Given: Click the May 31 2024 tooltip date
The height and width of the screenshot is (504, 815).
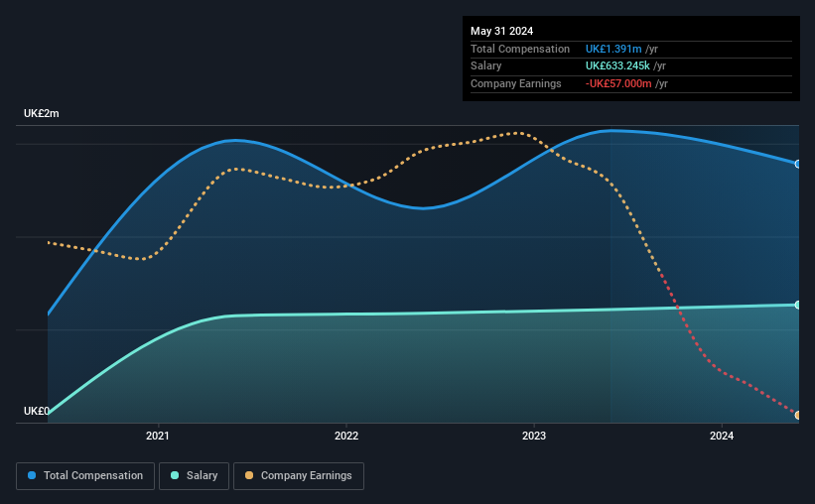Looking at the screenshot, I should tap(501, 31).
